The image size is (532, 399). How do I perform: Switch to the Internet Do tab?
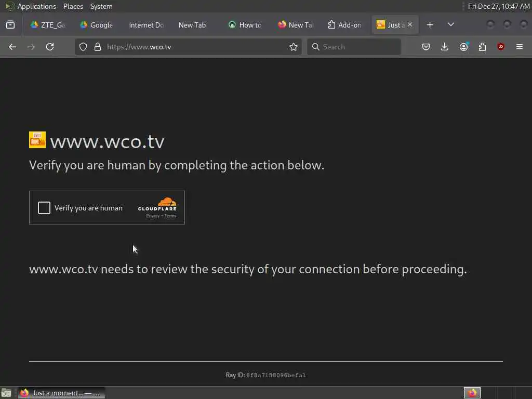point(146,25)
